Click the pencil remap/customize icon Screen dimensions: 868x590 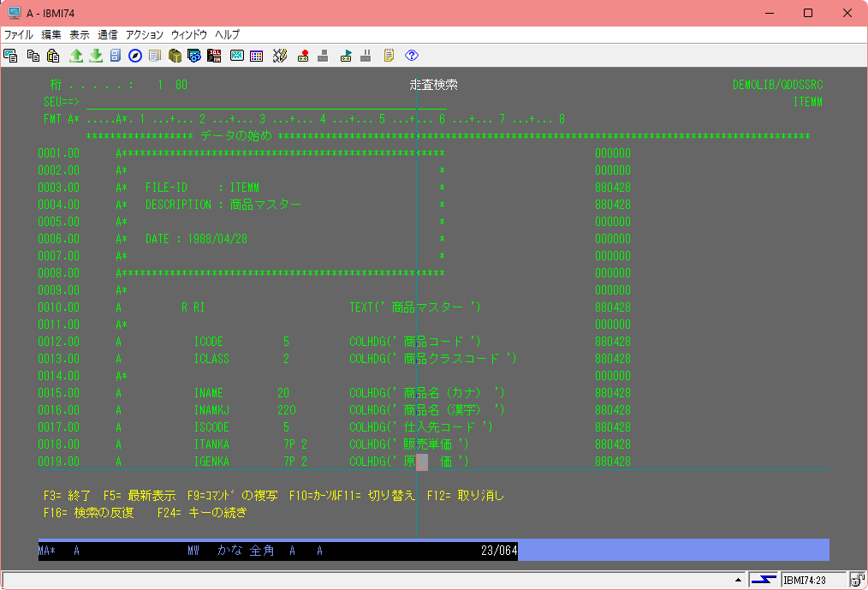pyautogui.click(x=280, y=56)
